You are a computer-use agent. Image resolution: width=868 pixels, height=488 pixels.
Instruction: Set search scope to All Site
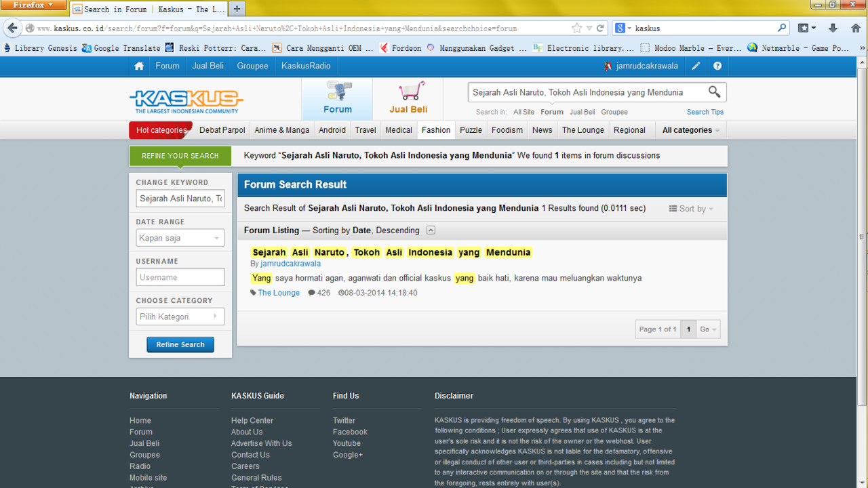(524, 112)
